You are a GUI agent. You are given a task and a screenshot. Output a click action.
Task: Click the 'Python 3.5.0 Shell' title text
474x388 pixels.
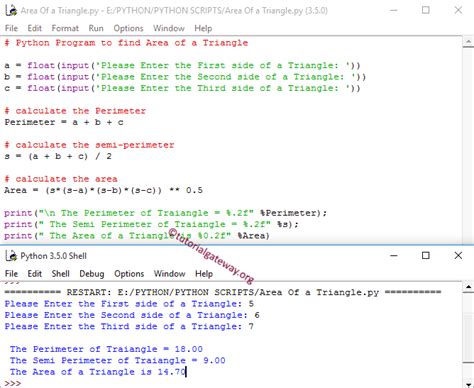point(53,256)
